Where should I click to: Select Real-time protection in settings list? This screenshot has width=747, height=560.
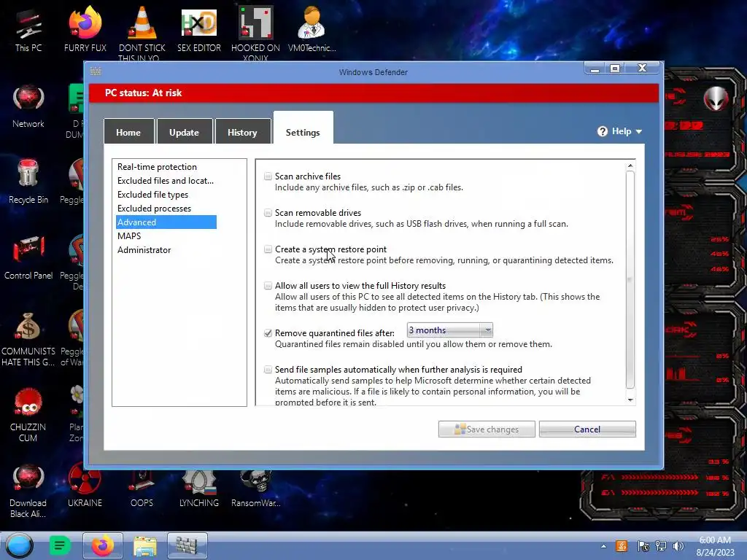pyautogui.click(x=158, y=167)
